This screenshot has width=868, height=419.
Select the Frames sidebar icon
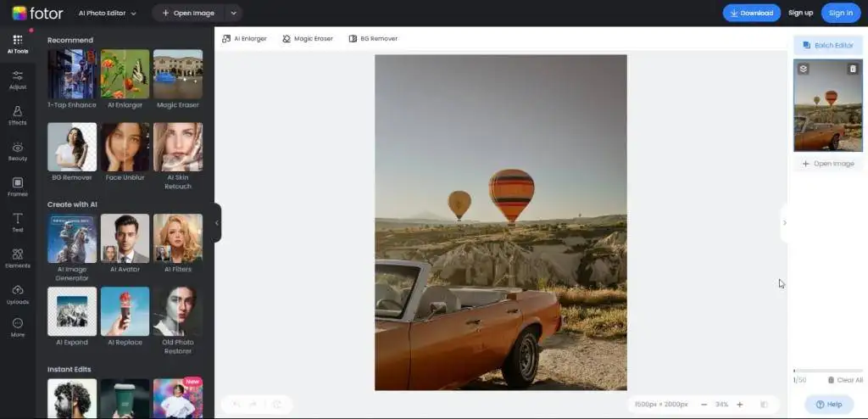(x=18, y=187)
